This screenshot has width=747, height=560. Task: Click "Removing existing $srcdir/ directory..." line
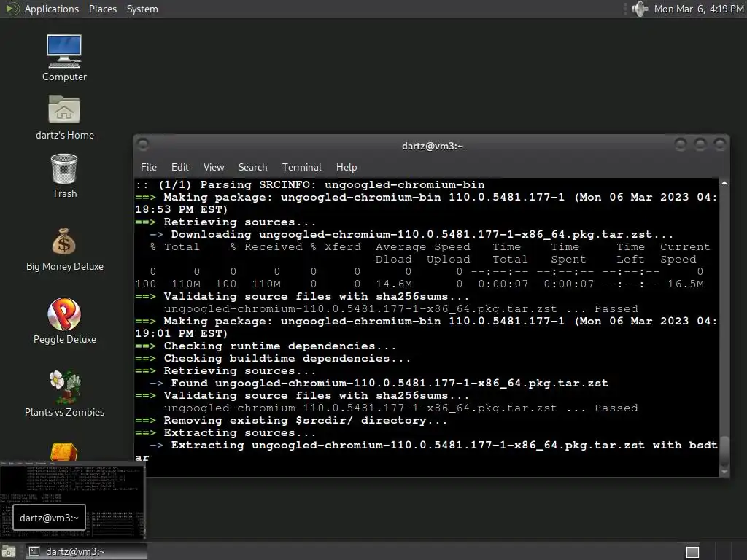pyautogui.click(x=291, y=420)
